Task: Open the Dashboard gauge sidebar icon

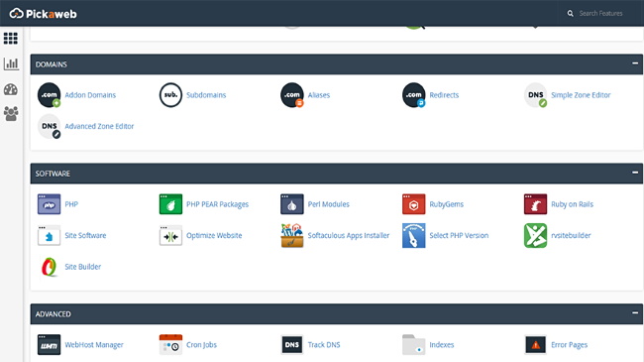Action: [x=11, y=89]
